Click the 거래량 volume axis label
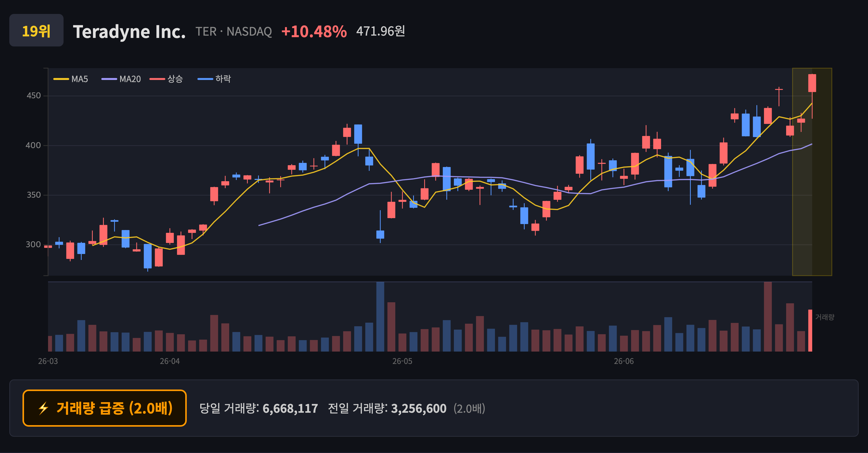This screenshot has height=453, width=868. [x=825, y=317]
